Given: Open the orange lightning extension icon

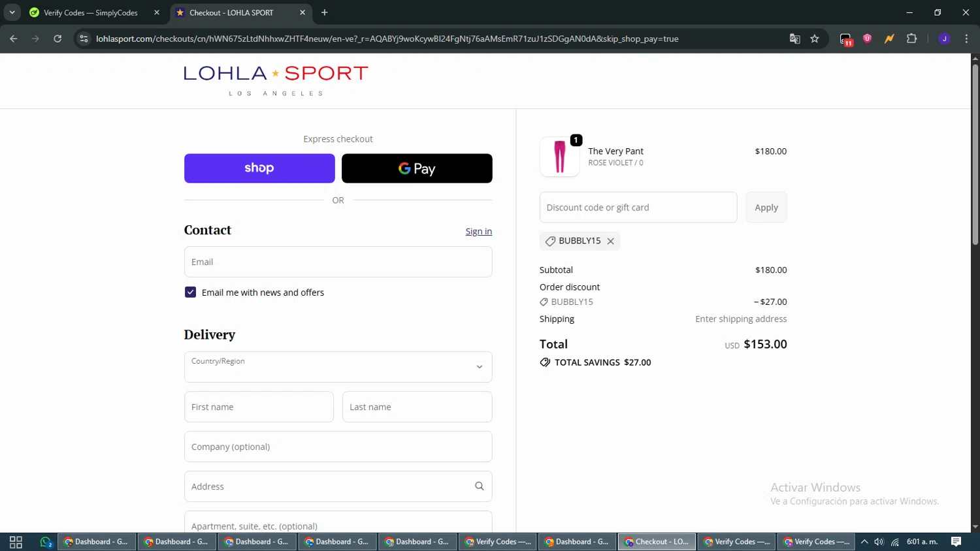Looking at the screenshot, I should [889, 39].
